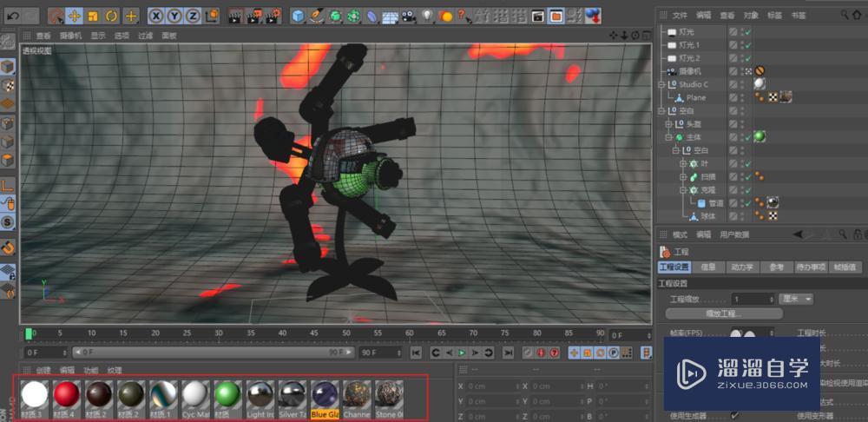Image resolution: width=868 pixels, height=422 pixels.
Task: Expand the 头盔 null object
Action: 669,124
